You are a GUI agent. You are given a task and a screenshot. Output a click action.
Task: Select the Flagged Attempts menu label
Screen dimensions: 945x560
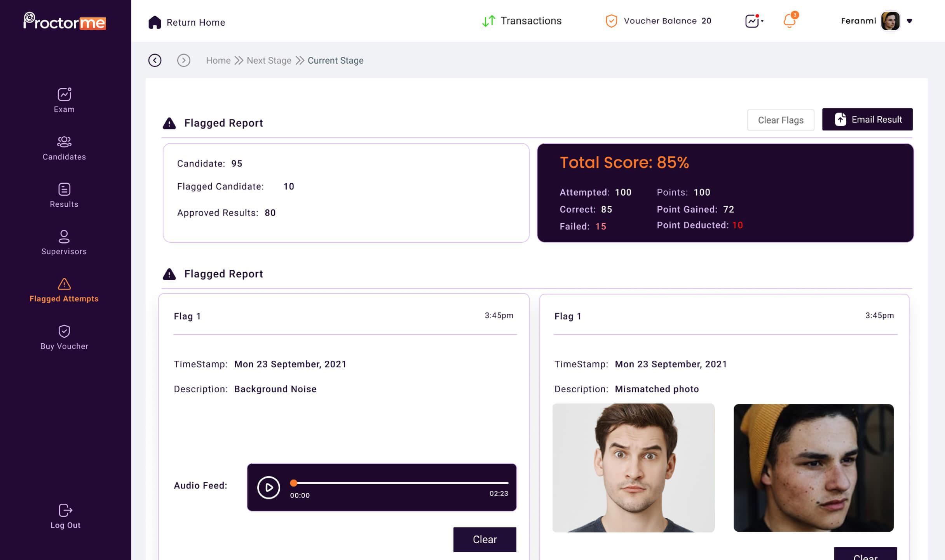click(64, 299)
